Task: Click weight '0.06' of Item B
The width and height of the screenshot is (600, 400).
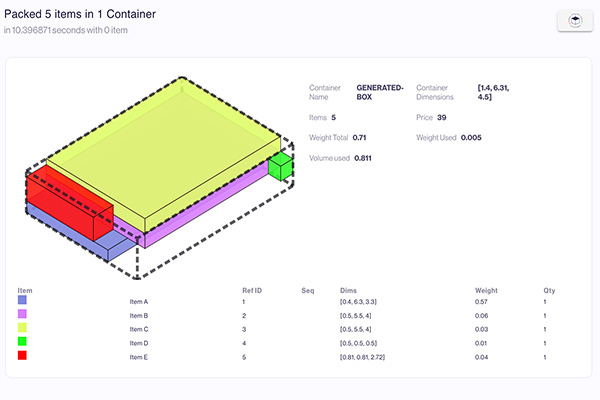Action: 481,316
